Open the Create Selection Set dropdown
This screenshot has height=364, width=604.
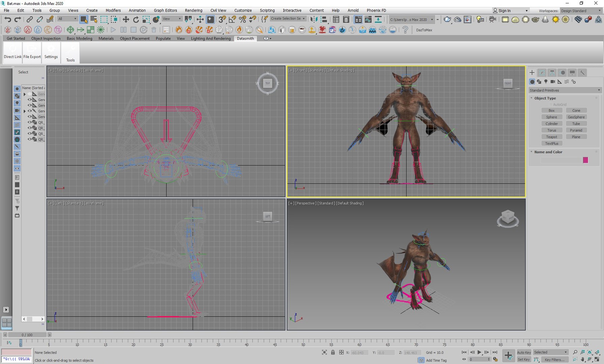[x=288, y=19]
